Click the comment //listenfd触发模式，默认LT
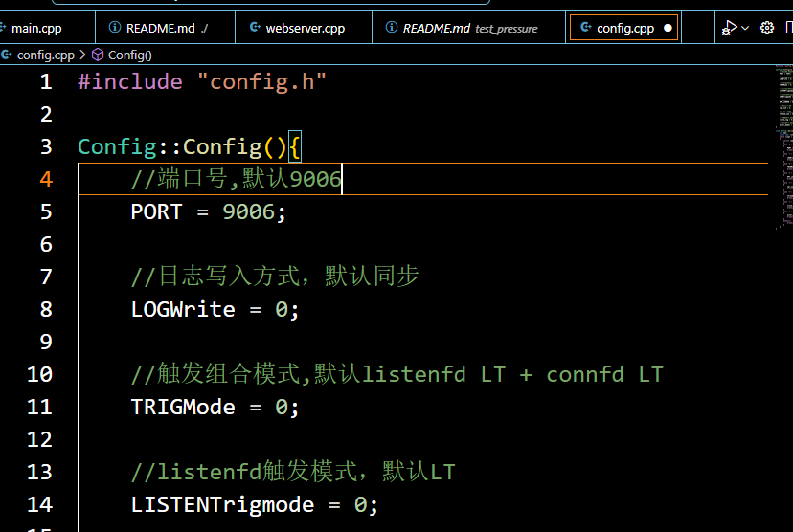This screenshot has height=532, width=793. click(293, 472)
